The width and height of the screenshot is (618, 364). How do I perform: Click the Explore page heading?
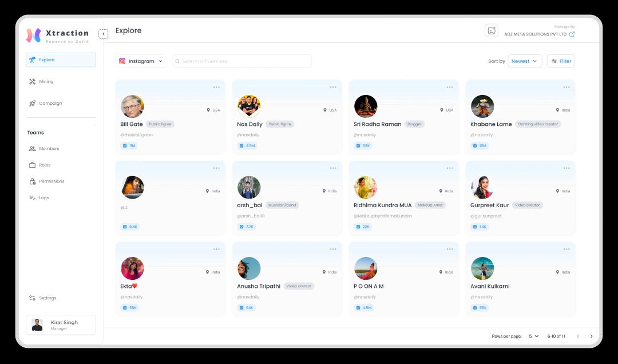tap(129, 30)
